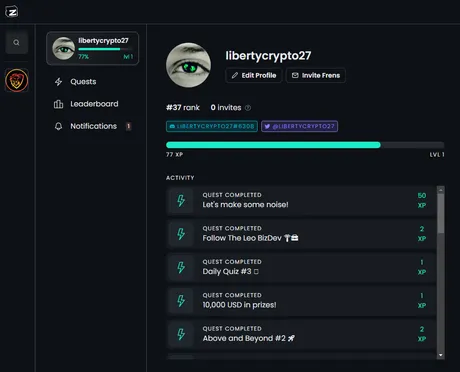The image size is (460, 372).
Task: Click the Quests lightning bolt icon
Action: (x=59, y=82)
